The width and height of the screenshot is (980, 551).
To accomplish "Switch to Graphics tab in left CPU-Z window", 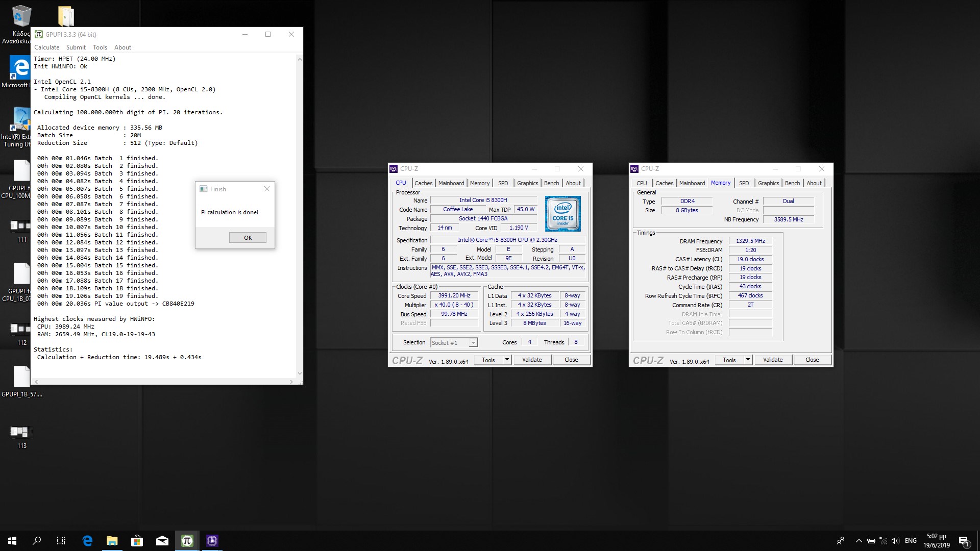I will coord(527,183).
